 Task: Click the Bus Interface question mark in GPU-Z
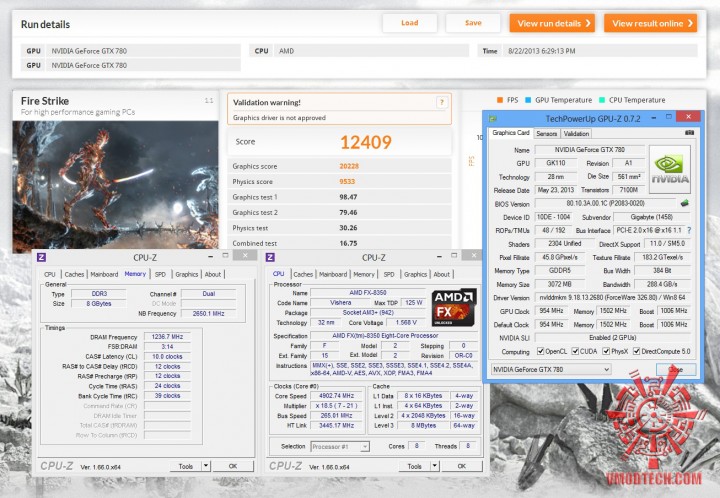click(689, 230)
